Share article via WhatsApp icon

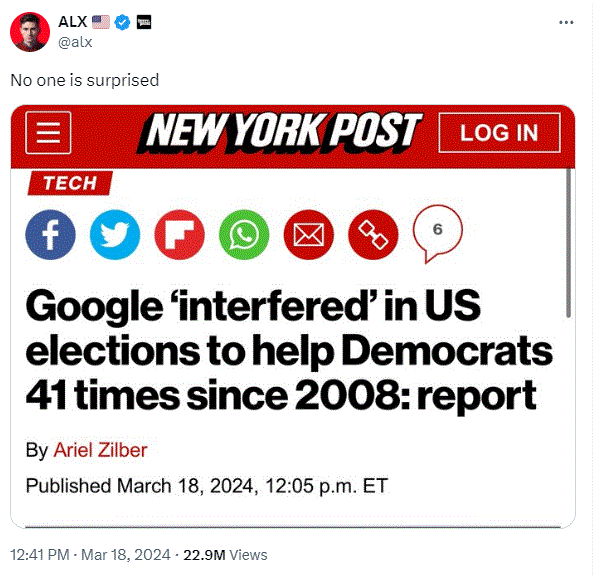tap(244, 235)
